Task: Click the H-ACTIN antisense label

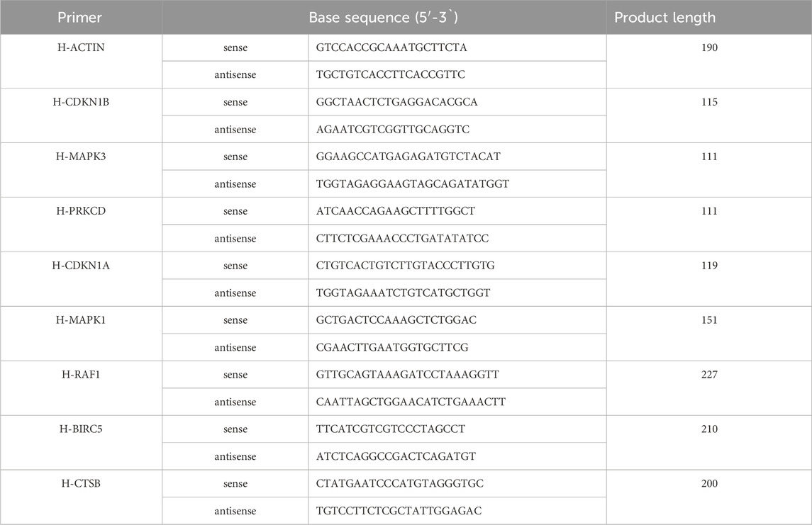Action: click(235, 75)
